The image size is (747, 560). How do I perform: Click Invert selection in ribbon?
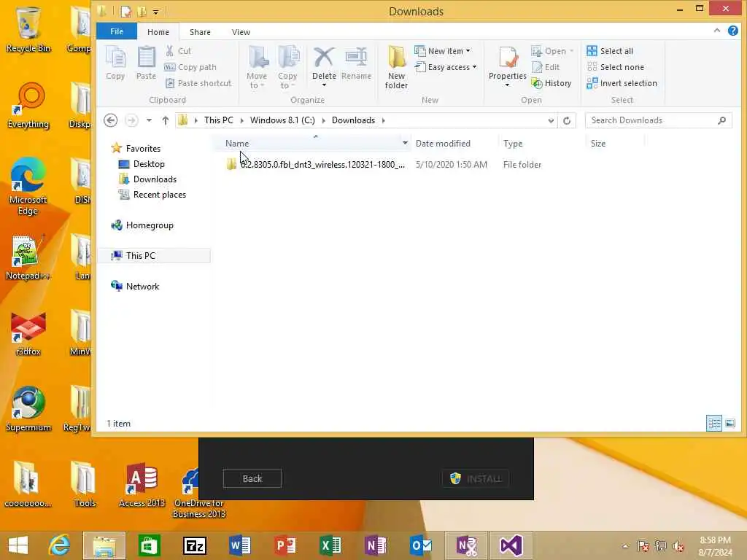622,83
